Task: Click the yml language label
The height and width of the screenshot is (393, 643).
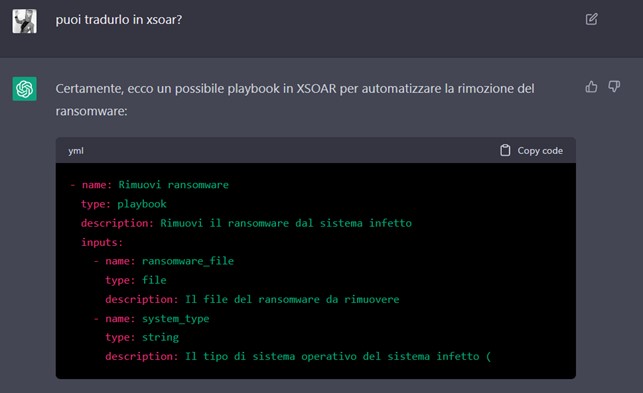Action: coord(76,151)
